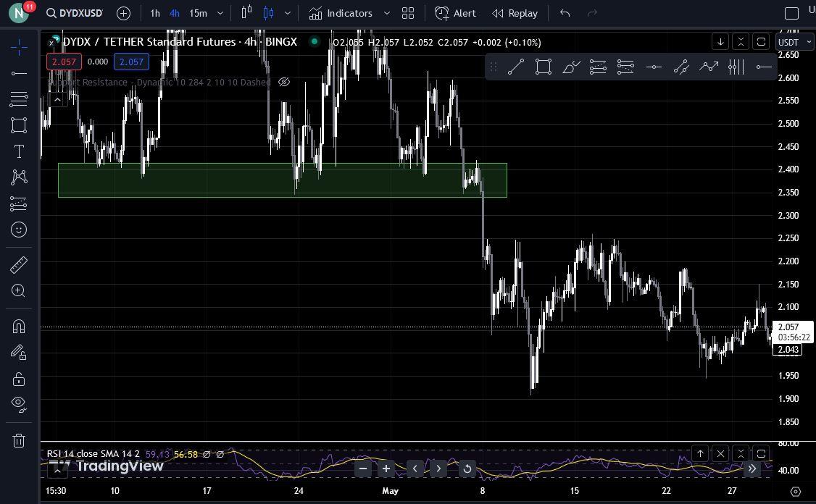Click the zoom in magnifier tool
816x504 pixels.
coord(19,291)
